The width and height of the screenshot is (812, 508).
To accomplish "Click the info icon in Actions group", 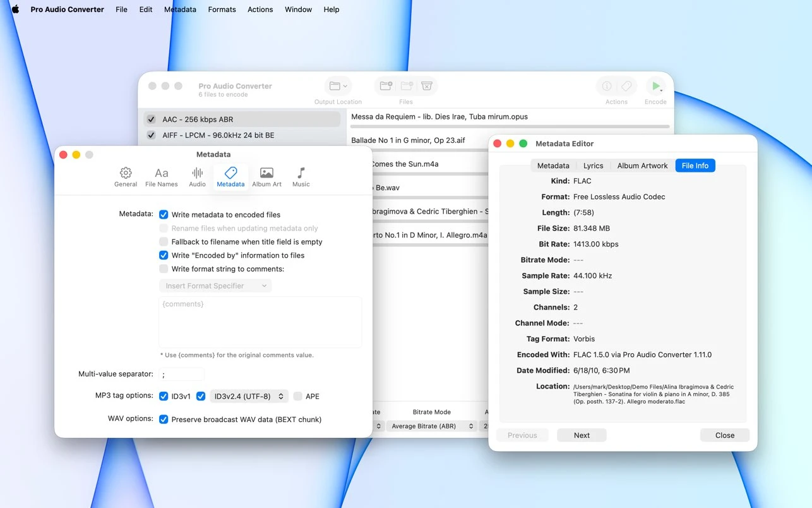I will point(607,86).
